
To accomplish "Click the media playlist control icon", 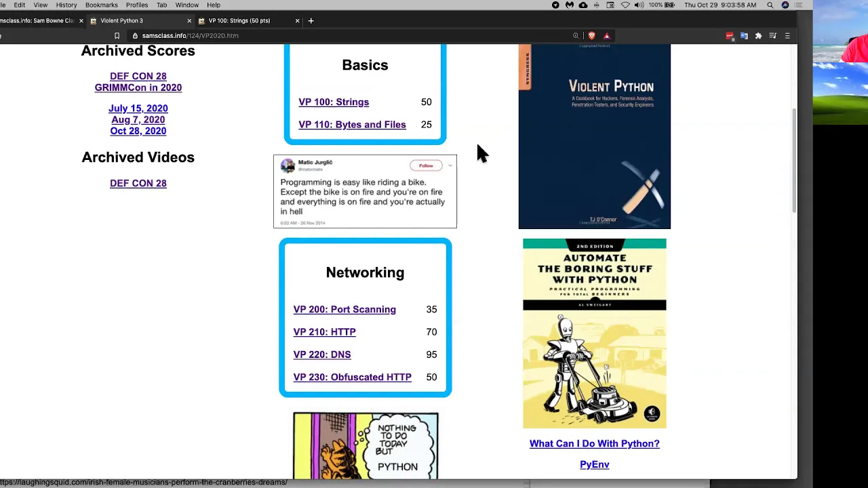I will tap(772, 36).
